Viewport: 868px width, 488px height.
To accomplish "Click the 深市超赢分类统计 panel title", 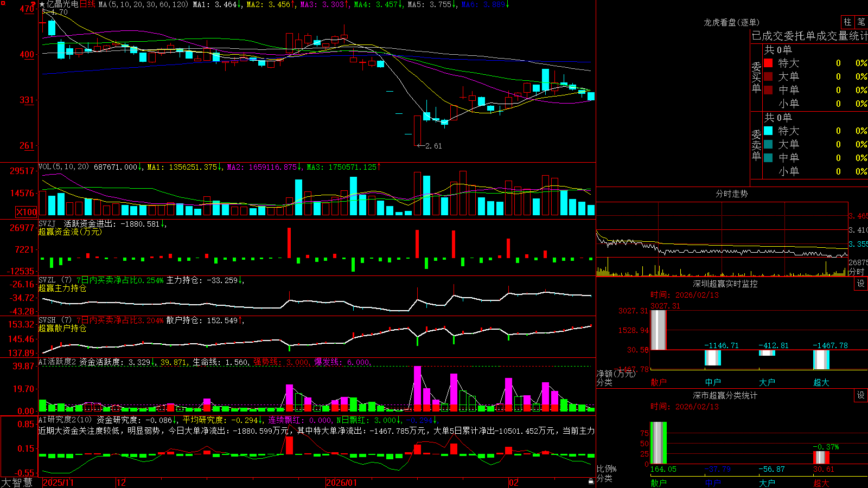I will pos(725,395).
